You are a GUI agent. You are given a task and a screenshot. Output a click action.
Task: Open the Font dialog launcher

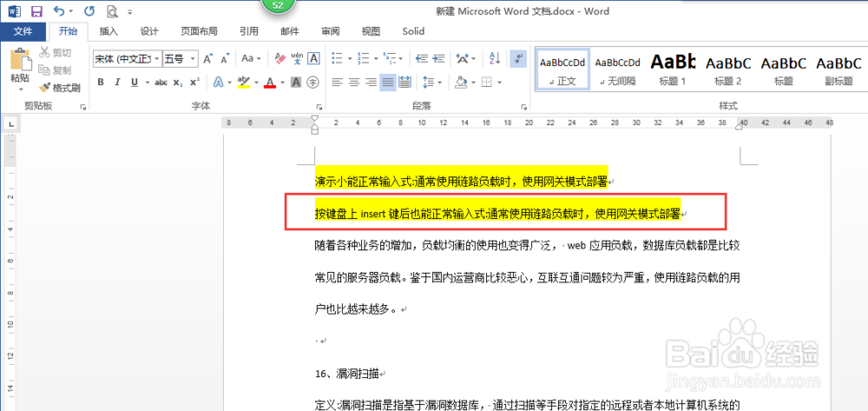point(319,107)
